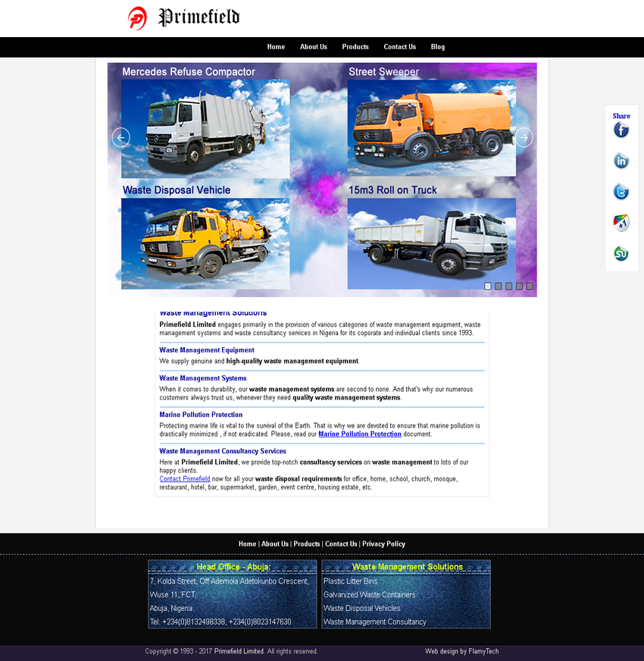
Task: Open Contact Us in the top navigation
Action: click(x=399, y=47)
